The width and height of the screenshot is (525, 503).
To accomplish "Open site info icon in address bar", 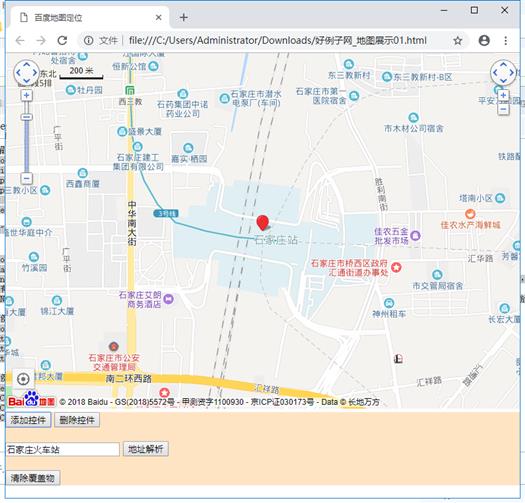I will pyautogui.click(x=88, y=41).
